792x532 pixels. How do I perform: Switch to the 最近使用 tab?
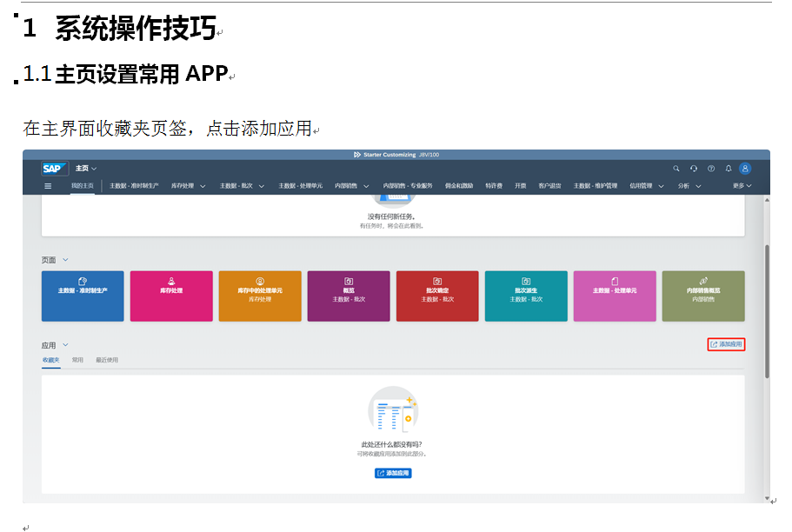[x=107, y=360]
